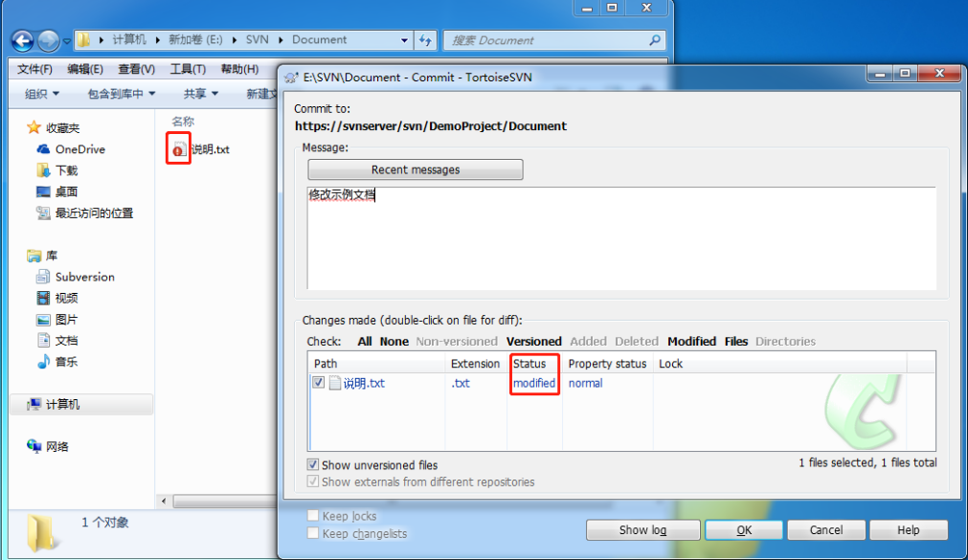Screen dimensions: 968x560
Task: Open the 文件(F) menu
Action: tap(34, 69)
